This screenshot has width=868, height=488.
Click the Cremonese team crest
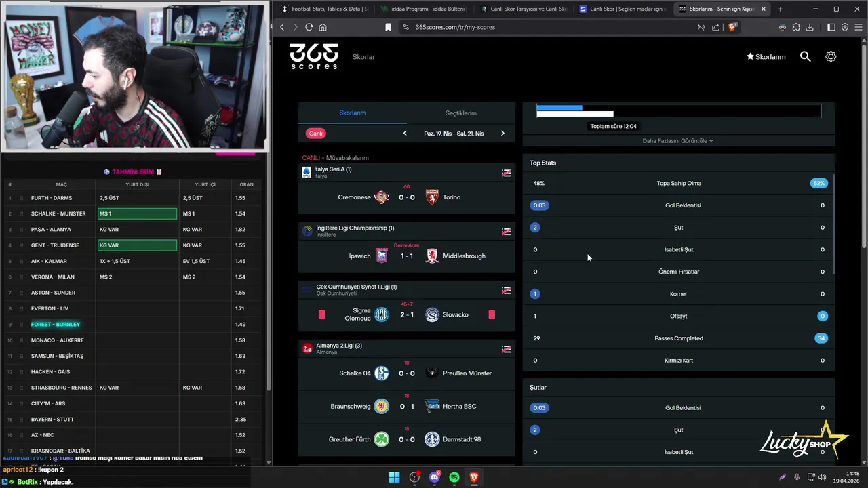point(382,197)
